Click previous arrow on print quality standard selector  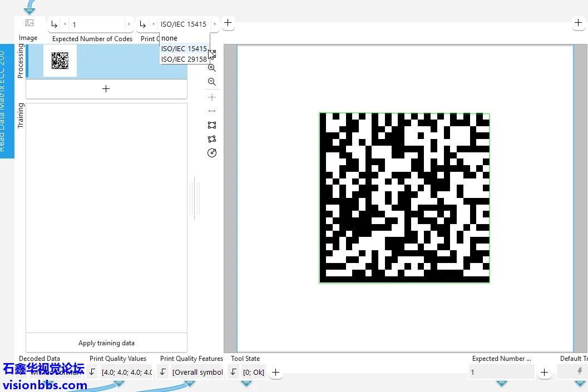click(154, 24)
